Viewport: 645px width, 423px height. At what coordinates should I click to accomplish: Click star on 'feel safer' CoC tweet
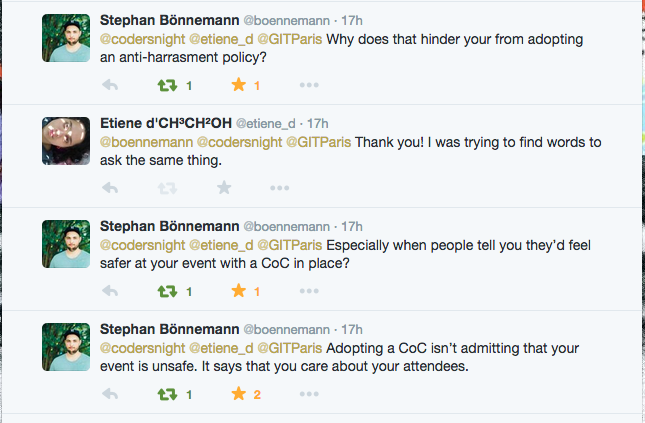pos(239,291)
